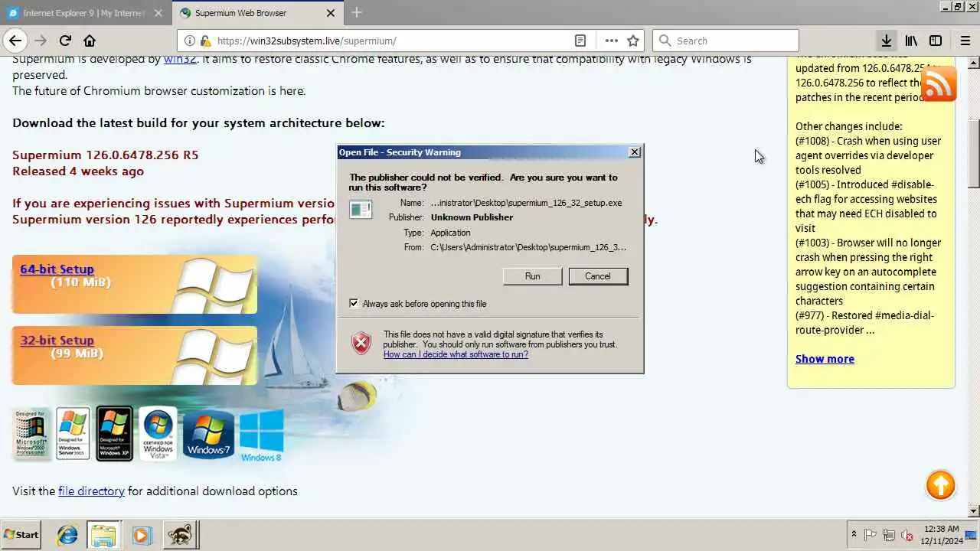Click the red shield warning icon

pyautogui.click(x=361, y=344)
